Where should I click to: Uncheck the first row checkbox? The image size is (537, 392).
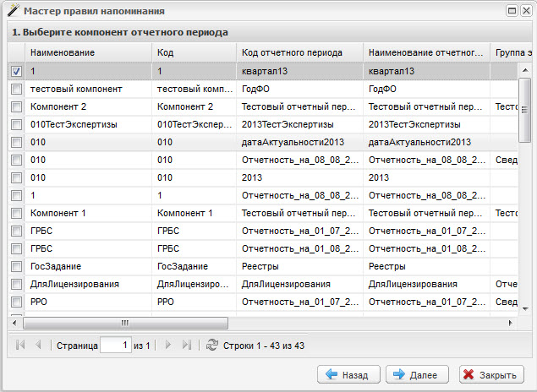(16, 72)
